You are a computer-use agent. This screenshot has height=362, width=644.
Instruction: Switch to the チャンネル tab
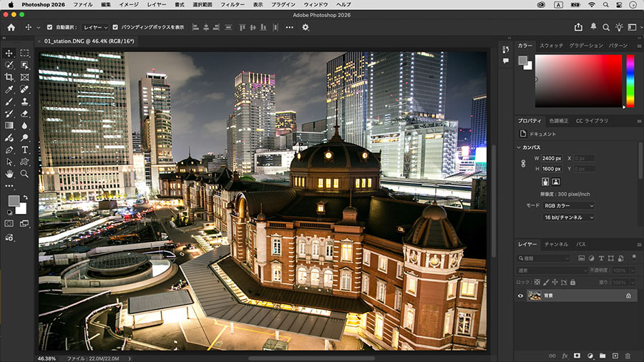[x=556, y=244]
